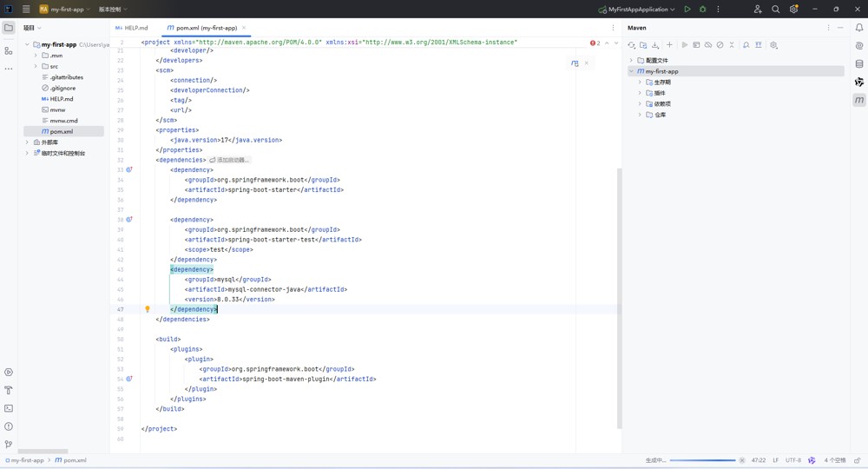Open the Project tool window folder icon

pyautogui.click(x=9, y=28)
